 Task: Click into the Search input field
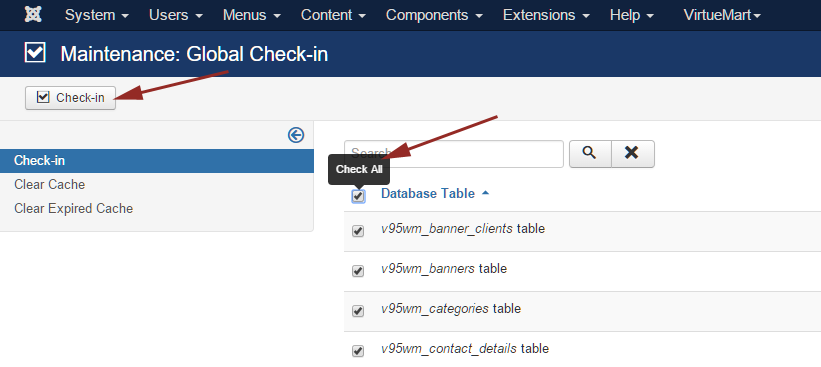pos(453,153)
